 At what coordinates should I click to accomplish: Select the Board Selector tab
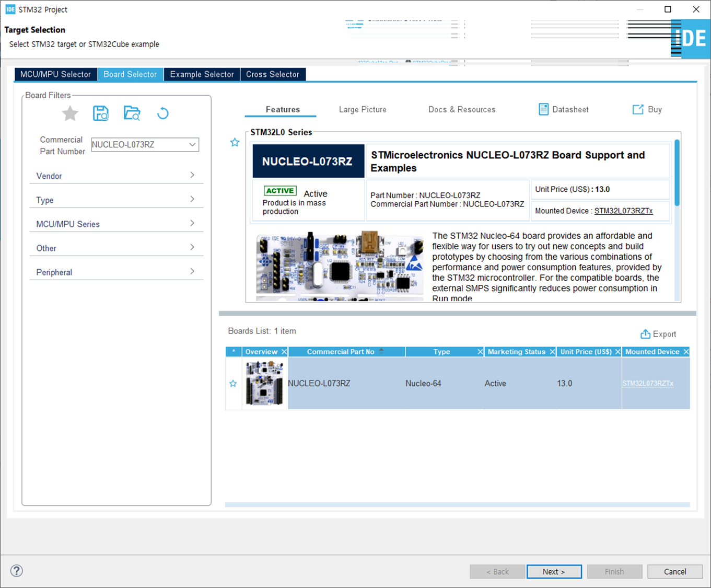(130, 74)
